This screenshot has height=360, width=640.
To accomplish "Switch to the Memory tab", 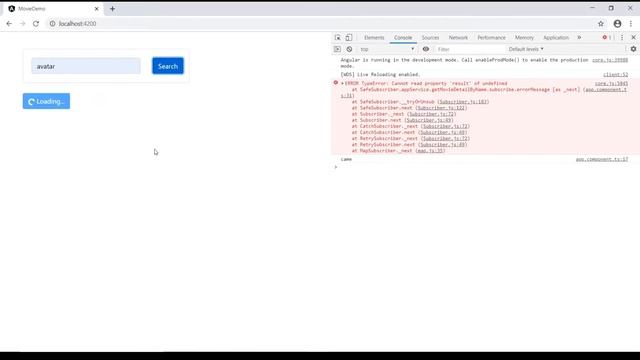I will [524, 38].
